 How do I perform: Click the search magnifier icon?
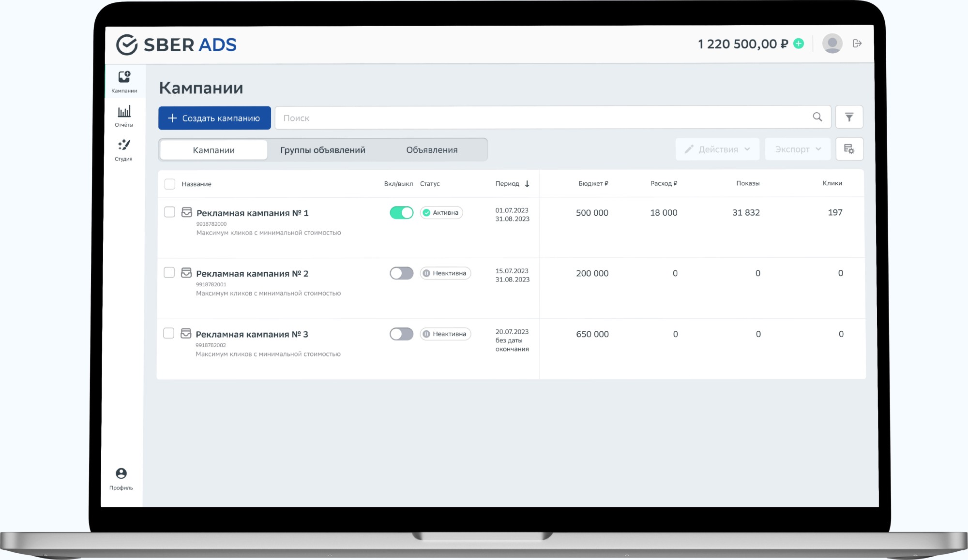[817, 117]
